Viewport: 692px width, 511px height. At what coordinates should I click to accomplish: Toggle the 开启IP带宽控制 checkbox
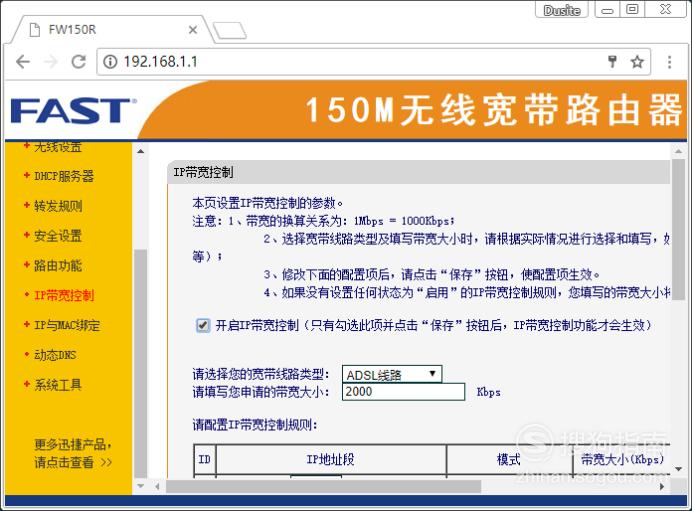coord(203,326)
